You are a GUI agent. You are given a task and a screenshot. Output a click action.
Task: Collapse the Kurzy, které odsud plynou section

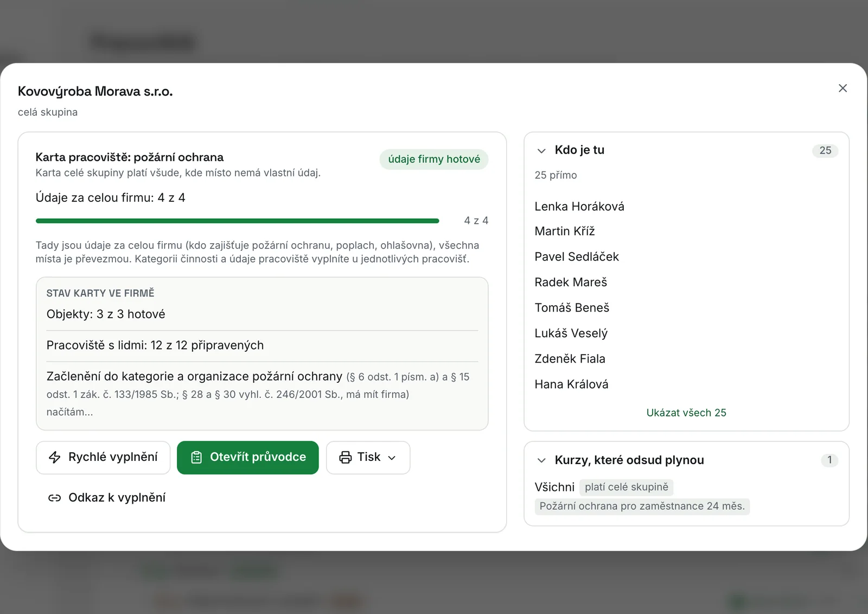pyautogui.click(x=541, y=460)
